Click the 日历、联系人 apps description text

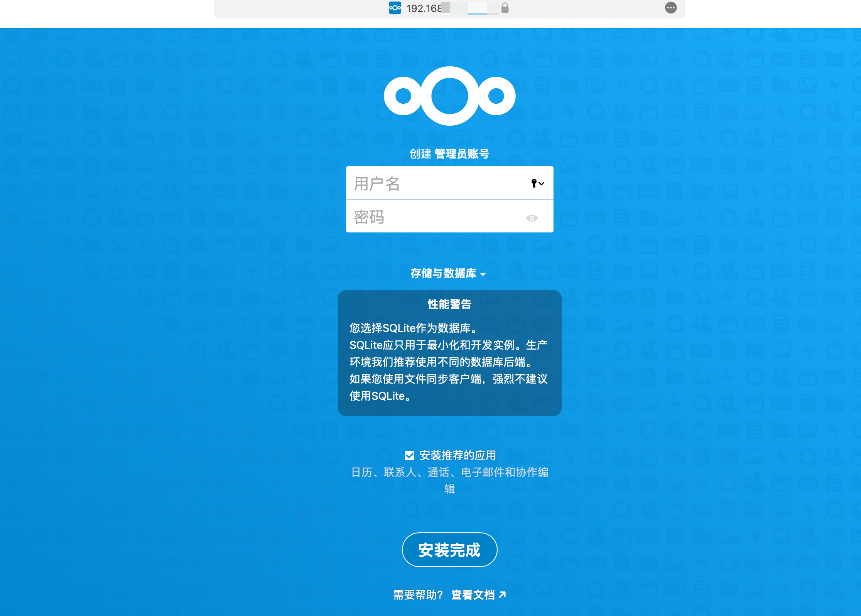click(449, 481)
